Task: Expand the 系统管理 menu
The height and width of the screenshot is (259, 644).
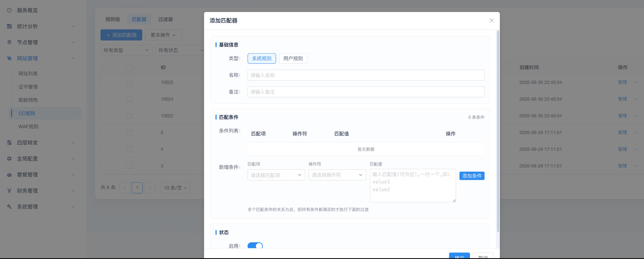Action: pos(73,207)
